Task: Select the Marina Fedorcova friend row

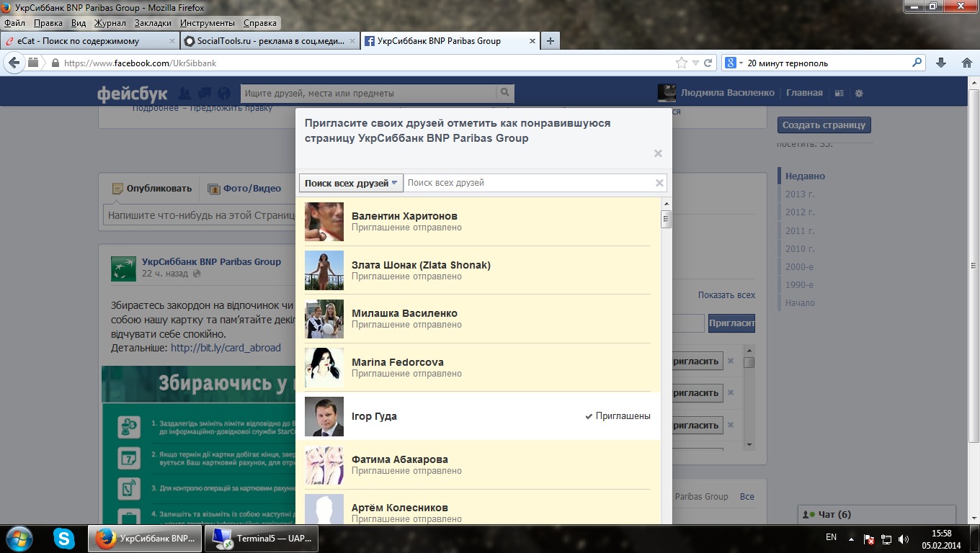Action: pyautogui.click(x=478, y=367)
